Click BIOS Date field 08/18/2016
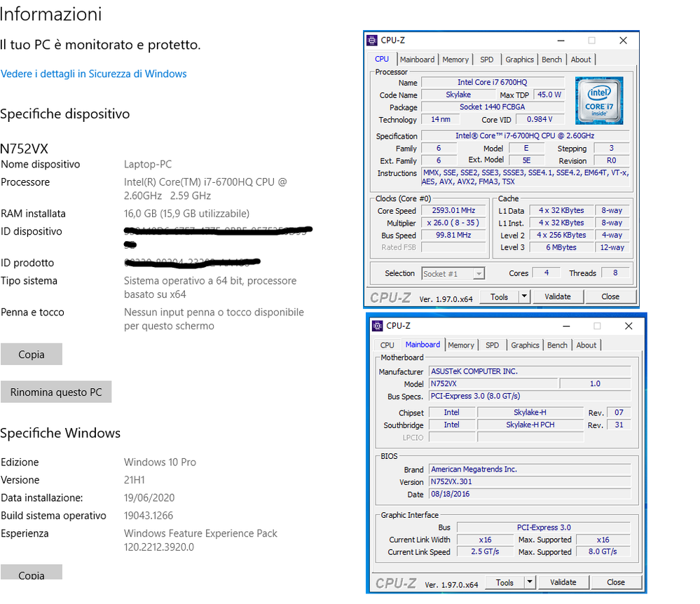 pos(530,494)
